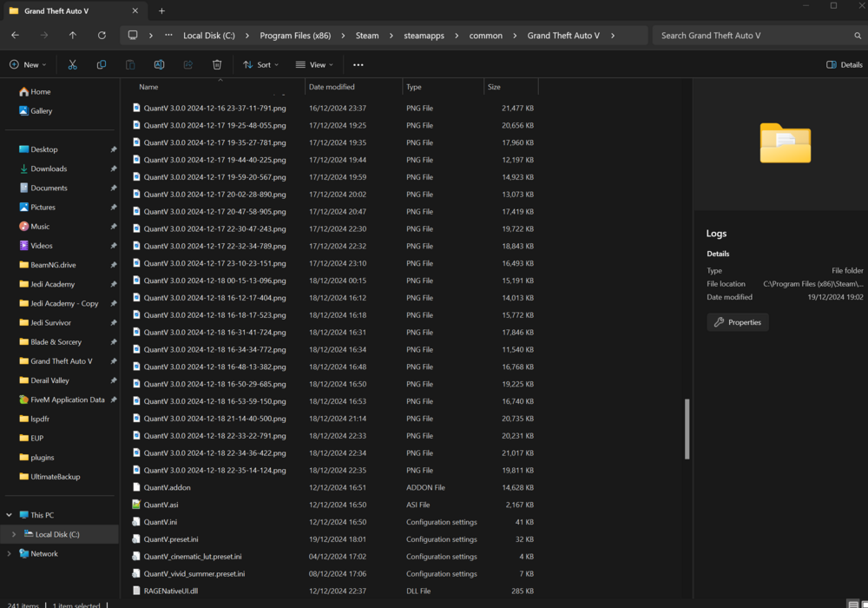Click the Share icon in the toolbar

click(x=187, y=64)
